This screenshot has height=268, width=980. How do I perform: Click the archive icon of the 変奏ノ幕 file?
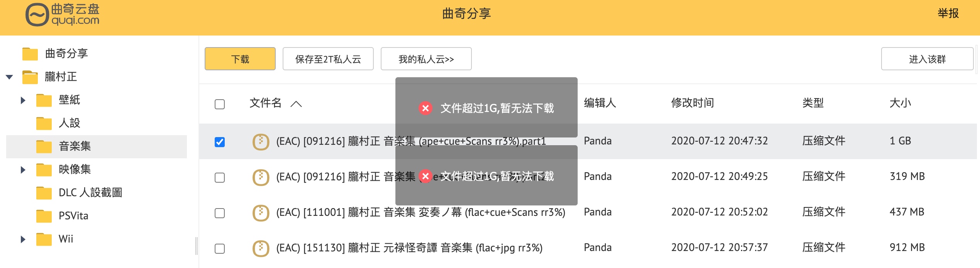(x=261, y=212)
